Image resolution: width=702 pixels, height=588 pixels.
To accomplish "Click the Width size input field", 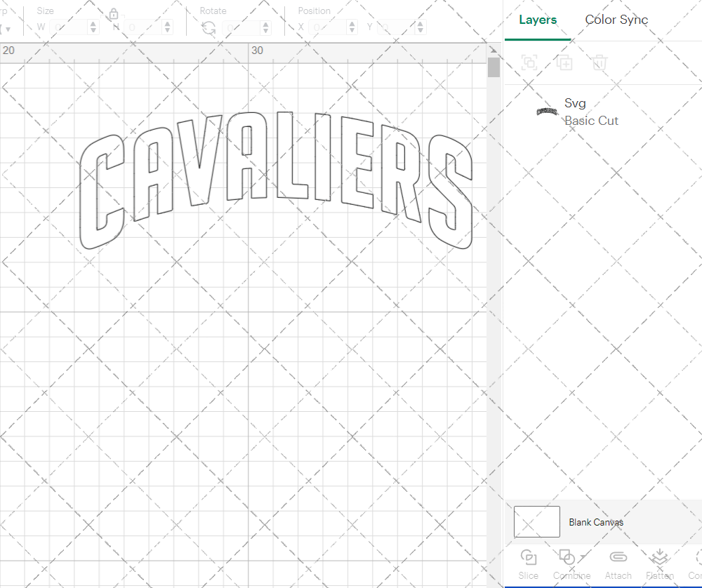I will [69, 28].
